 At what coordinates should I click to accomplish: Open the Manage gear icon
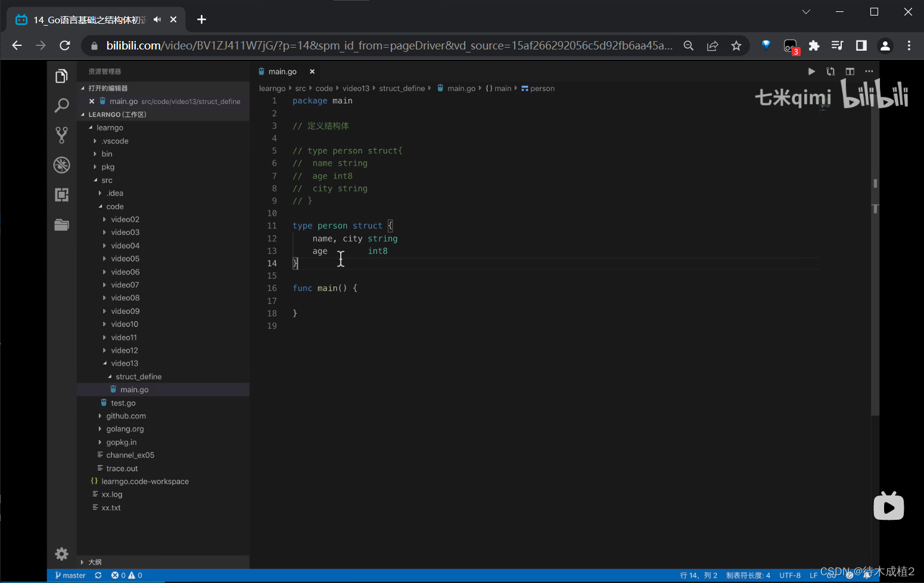click(x=61, y=554)
